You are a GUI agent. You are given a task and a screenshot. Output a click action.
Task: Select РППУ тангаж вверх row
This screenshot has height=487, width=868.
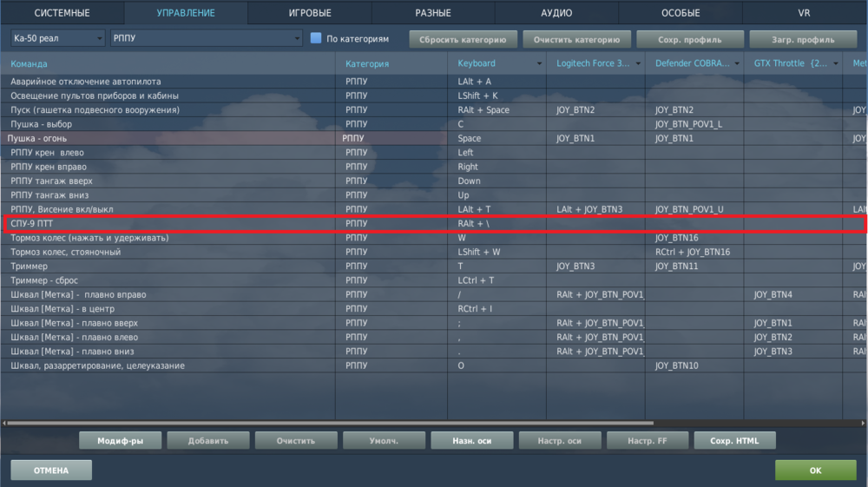434,181
